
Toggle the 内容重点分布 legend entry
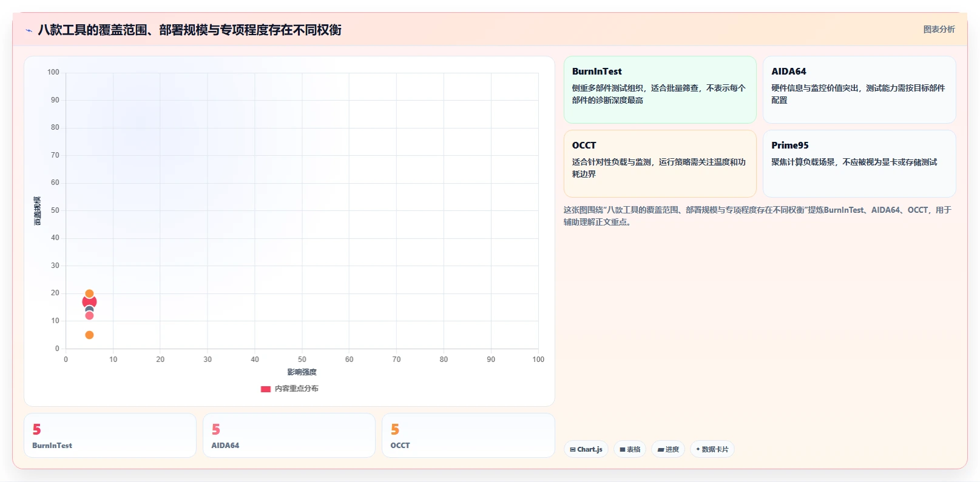pyautogui.click(x=289, y=389)
